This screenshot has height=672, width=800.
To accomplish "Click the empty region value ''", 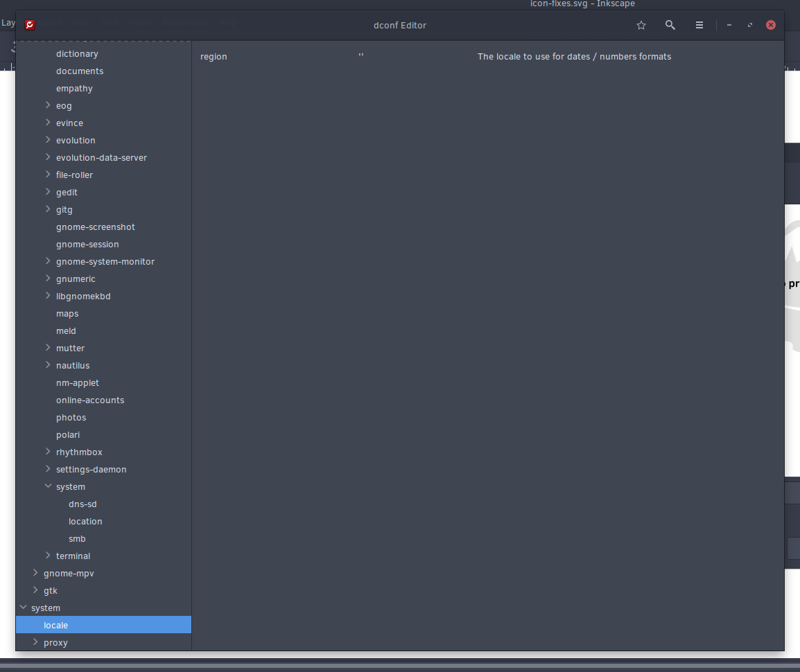I will (360, 55).
